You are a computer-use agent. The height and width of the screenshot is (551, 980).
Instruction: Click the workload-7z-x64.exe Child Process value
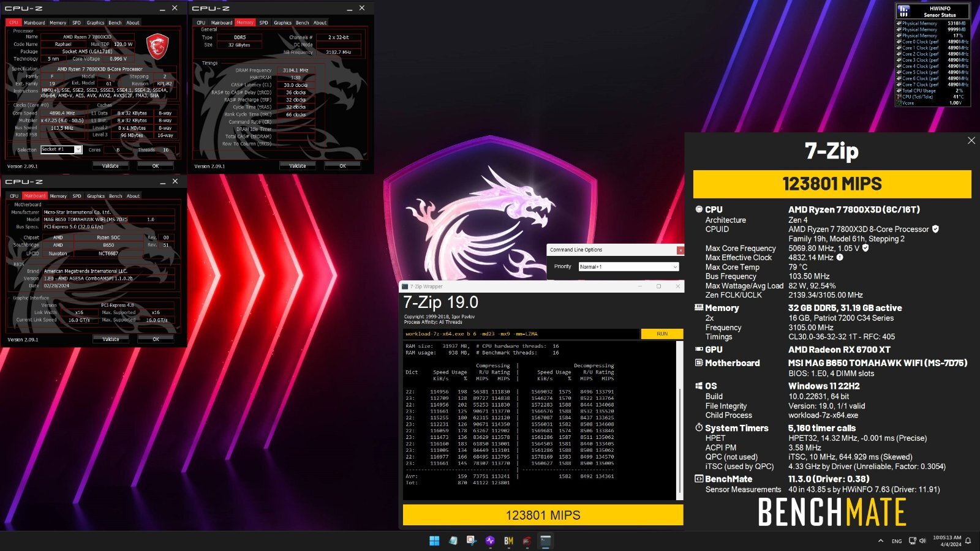823,415
